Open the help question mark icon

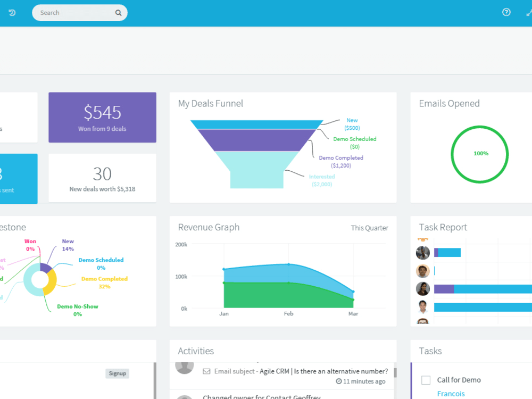pyautogui.click(x=506, y=12)
